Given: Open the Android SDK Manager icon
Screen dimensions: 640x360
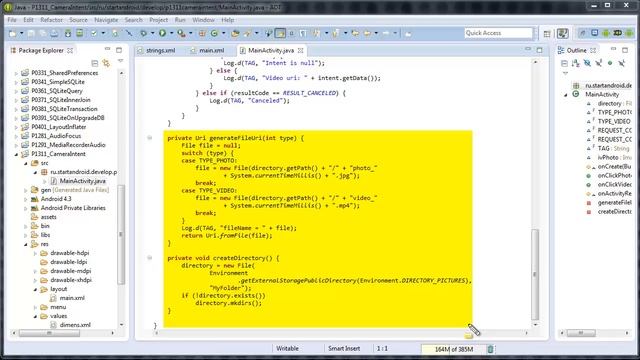Looking at the screenshot, I should (x=68, y=33).
